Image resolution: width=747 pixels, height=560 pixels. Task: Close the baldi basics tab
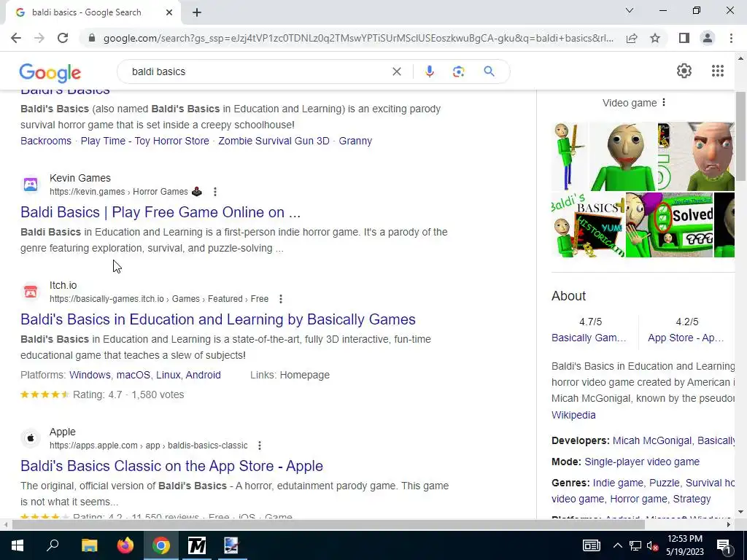point(169,13)
